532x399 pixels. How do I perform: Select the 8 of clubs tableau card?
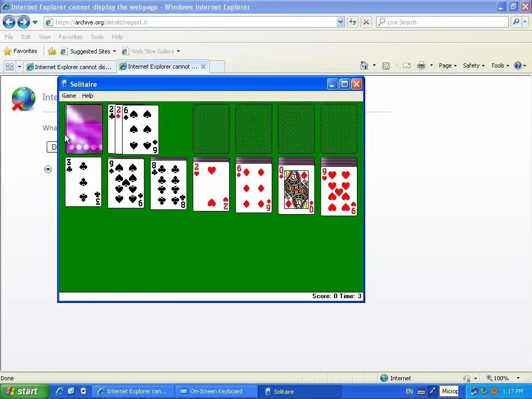pos(169,184)
